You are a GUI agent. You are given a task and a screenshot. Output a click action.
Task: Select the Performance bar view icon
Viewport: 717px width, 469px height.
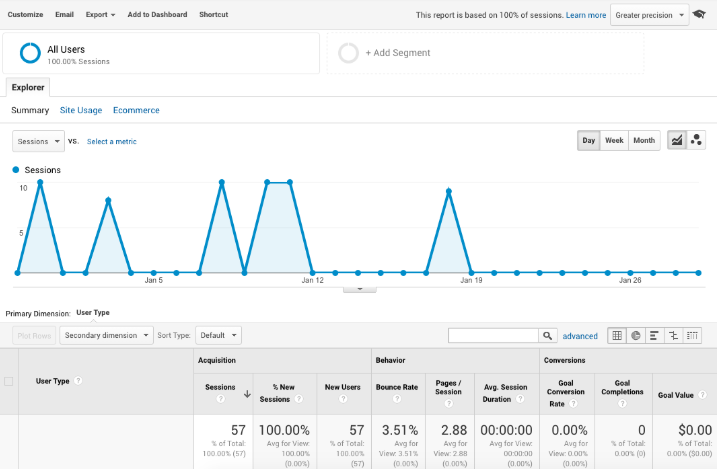pyautogui.click(x=654, y=336)
